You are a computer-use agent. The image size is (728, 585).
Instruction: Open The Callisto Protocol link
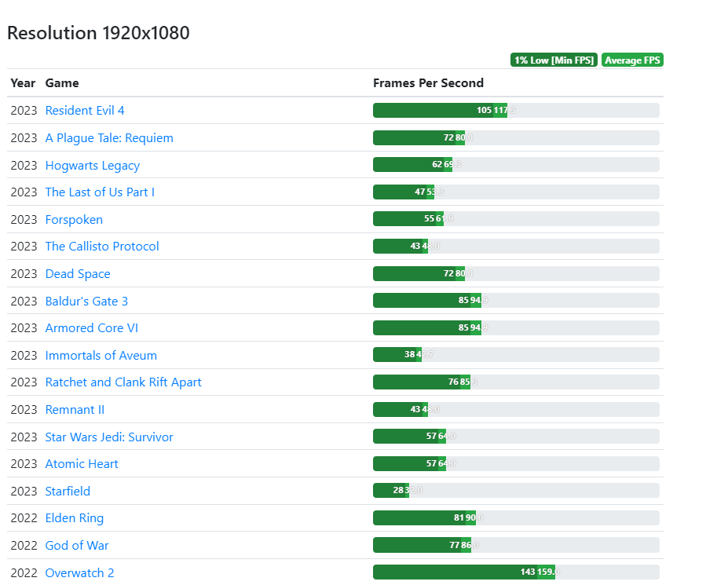coord(102,247)
